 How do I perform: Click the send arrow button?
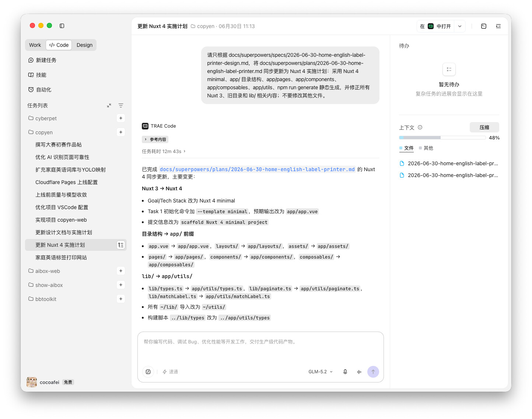click(373, 372)
